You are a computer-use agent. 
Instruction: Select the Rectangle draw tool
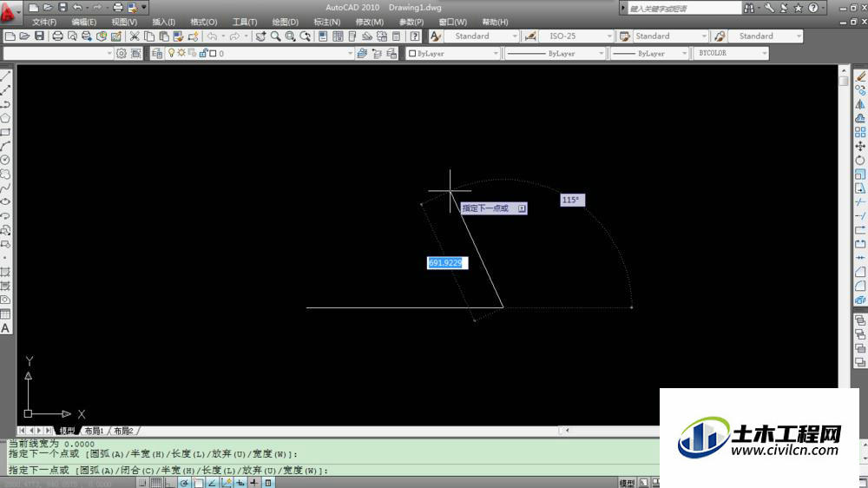5,132
